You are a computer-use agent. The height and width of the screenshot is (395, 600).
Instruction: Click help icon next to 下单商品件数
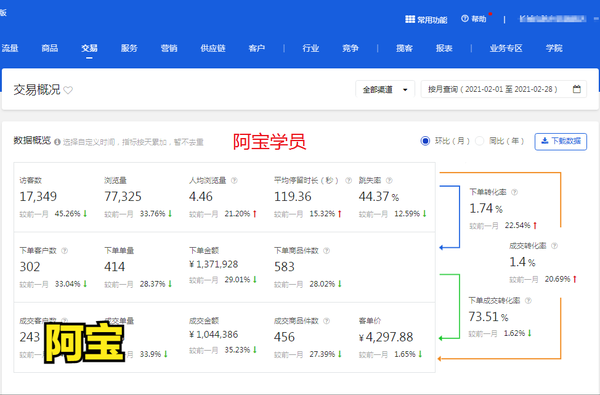coord(326,251)
